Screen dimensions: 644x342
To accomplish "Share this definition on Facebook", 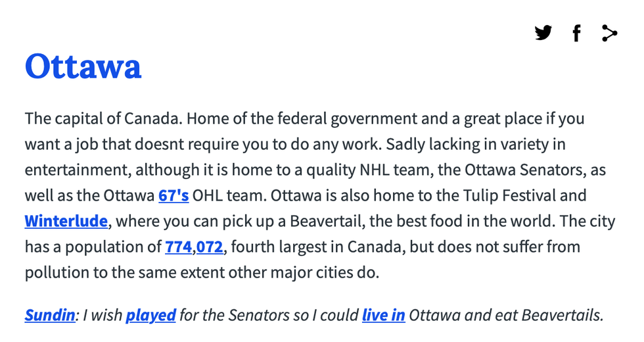I will pos(576,33).
